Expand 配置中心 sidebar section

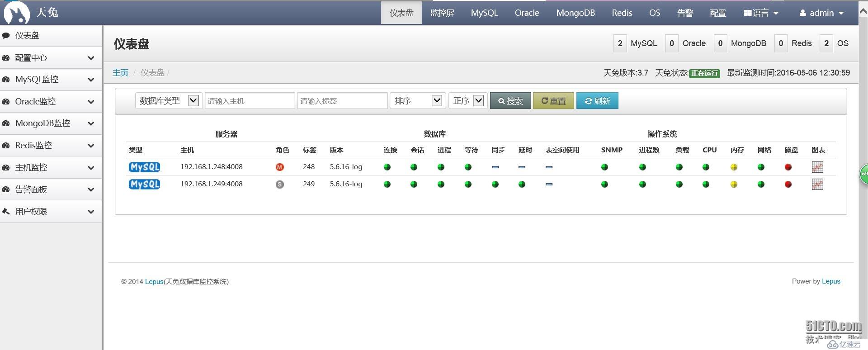click(x=51, y=58)
